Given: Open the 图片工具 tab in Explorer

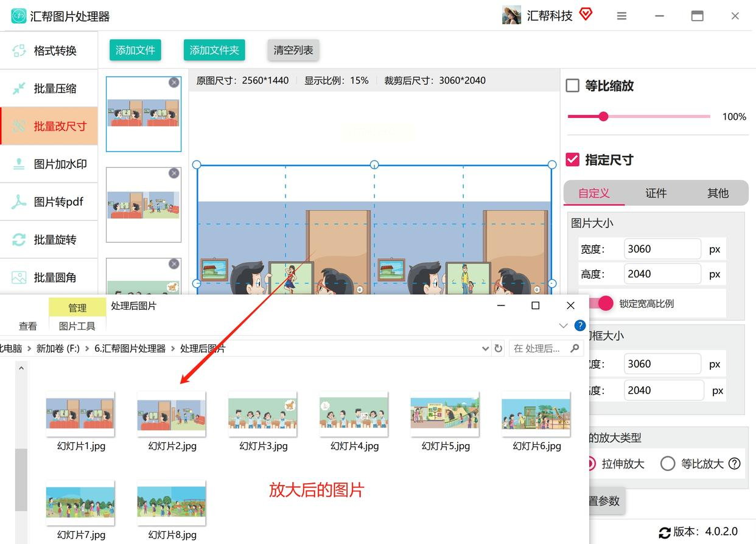Looking at the screenshot, I should pos(77,326).
